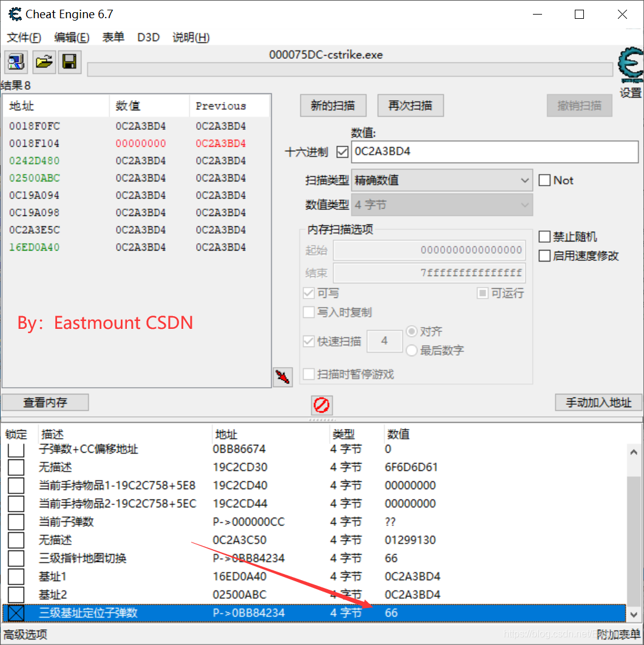This screenshot has height=645, width=644.
Task: Open a cheat table folder icon
Action: click(44, 62)
